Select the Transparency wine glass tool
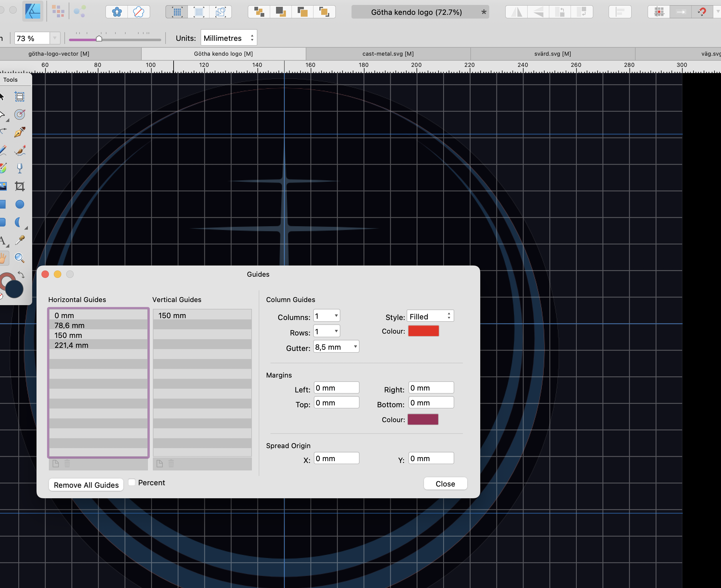721x588 pixels. 19,168
